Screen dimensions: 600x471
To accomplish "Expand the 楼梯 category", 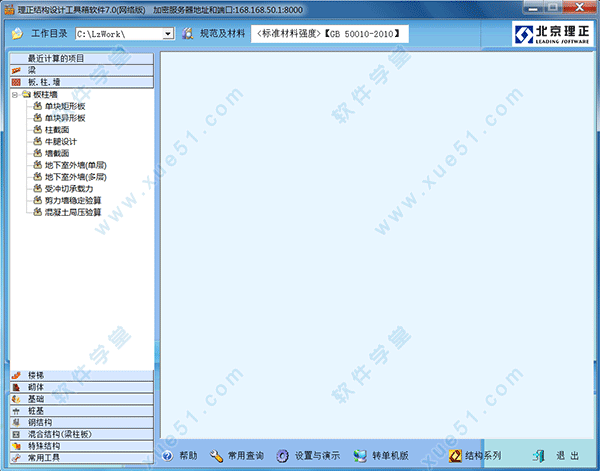I will click(x=82, y=375).
